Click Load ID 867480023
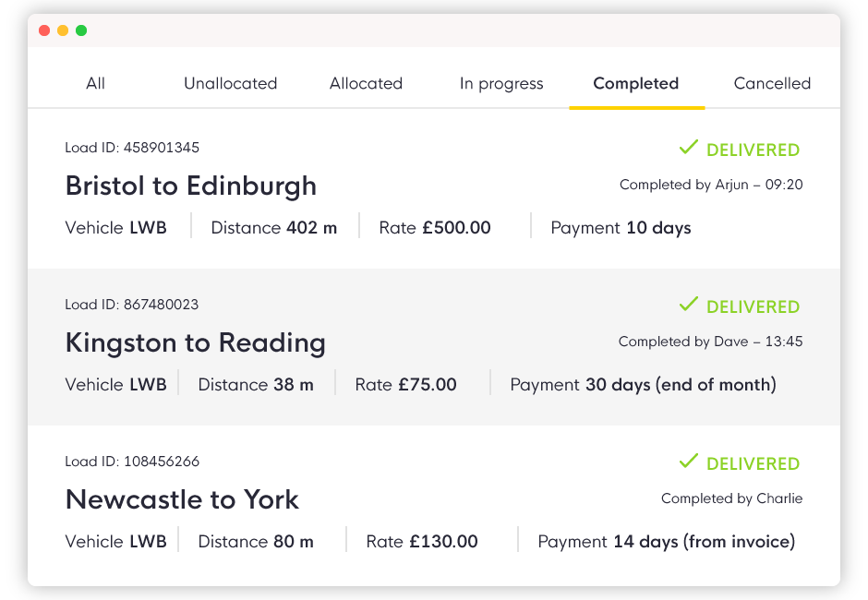Image resolution: width=868 pixels, height=600 pixels. coord(132,305)
